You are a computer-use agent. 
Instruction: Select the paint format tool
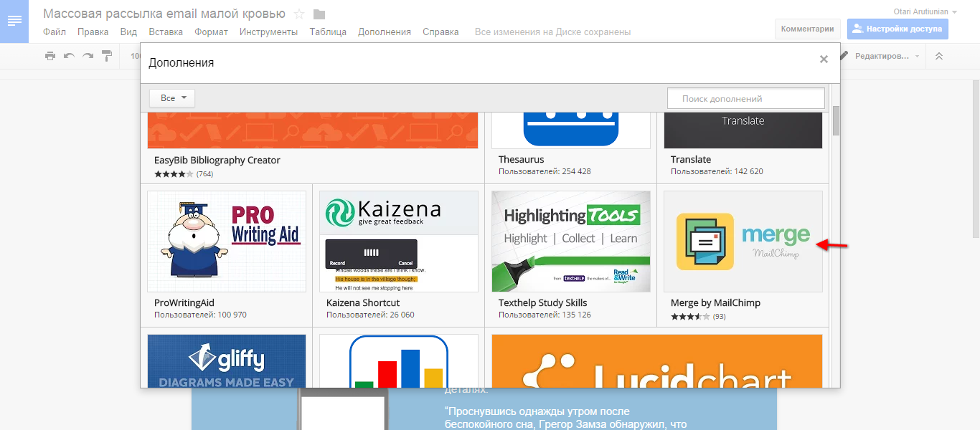[x=107, y=56]
